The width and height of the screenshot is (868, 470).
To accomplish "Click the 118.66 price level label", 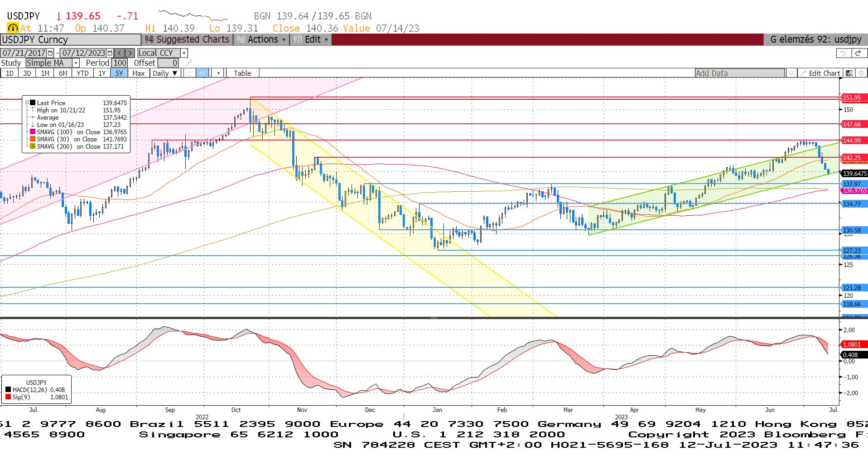I will click(854, 304).
